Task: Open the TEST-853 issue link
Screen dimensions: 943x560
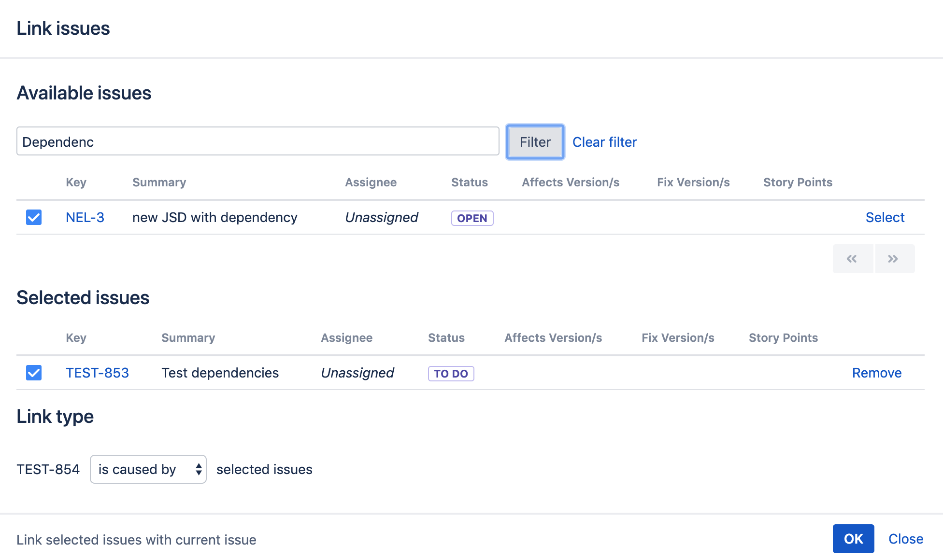Action: [97, 373]
